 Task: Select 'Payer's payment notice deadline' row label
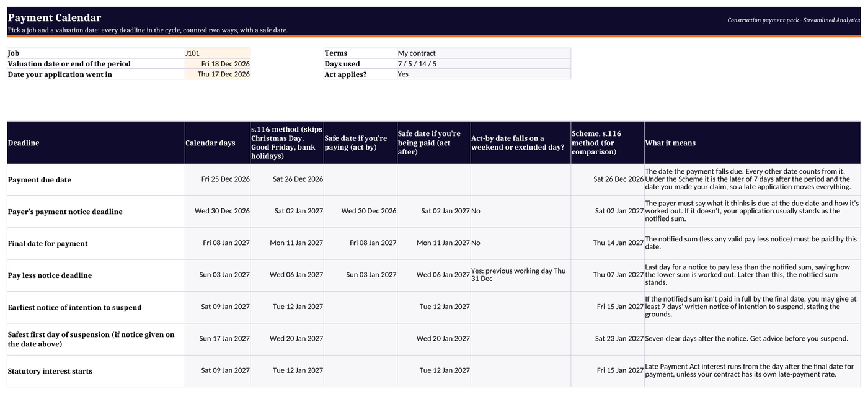pos(96,212)
